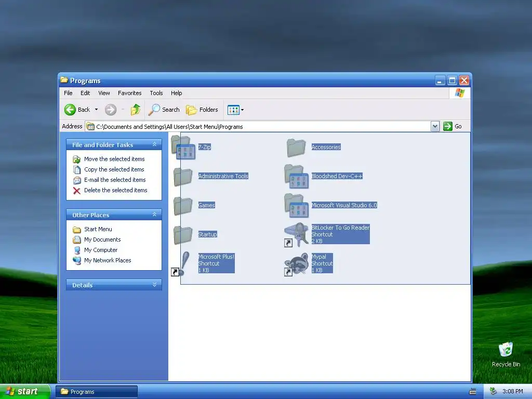Click the 3:08 PM clock
This screenshot has height=399, width=532.
[512, 392]
